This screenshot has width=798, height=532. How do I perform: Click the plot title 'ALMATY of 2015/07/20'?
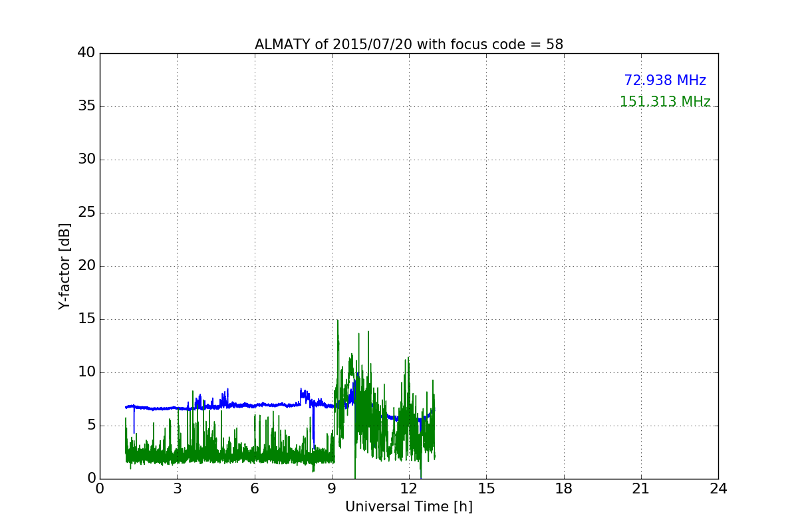(x=409, y=45)
